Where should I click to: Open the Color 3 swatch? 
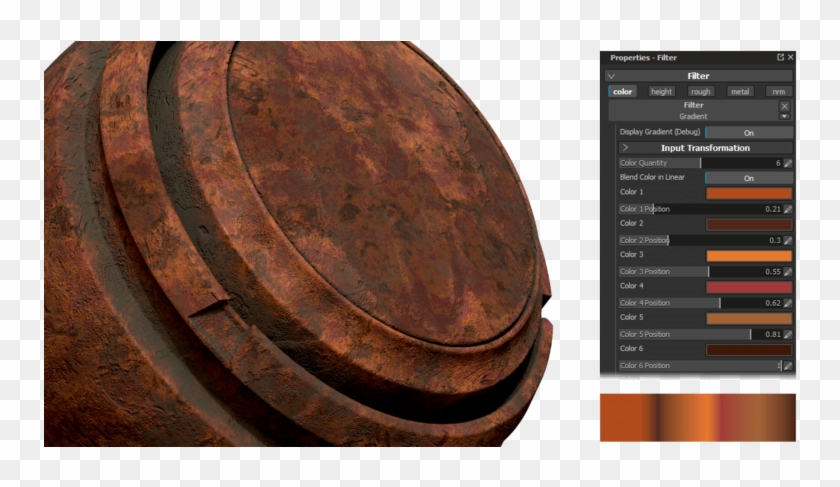(x=749, y=256)
